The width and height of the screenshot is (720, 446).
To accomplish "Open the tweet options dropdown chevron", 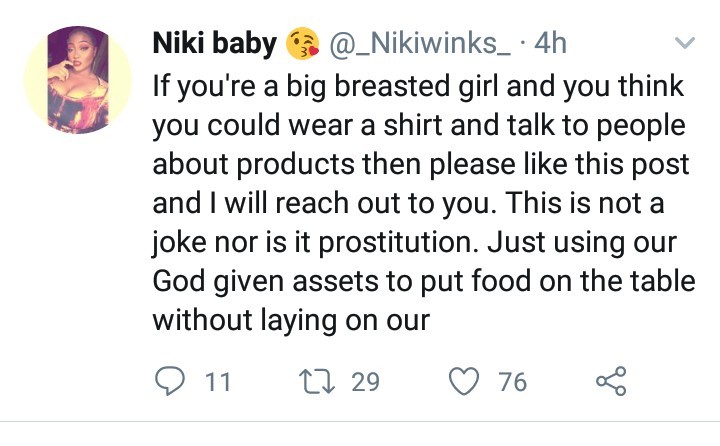I will pyautogui.click(x=685, y=43).
